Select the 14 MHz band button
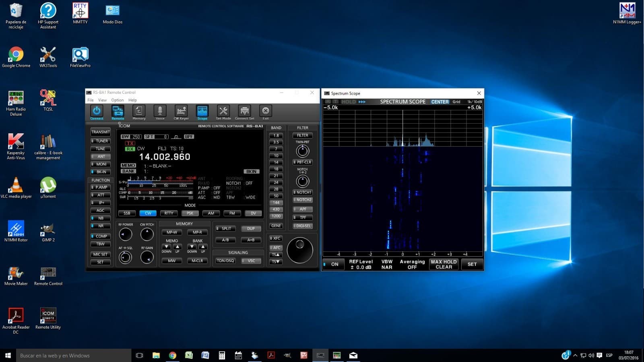The width and height of the screenshot is (644, 362). [276, 162]
